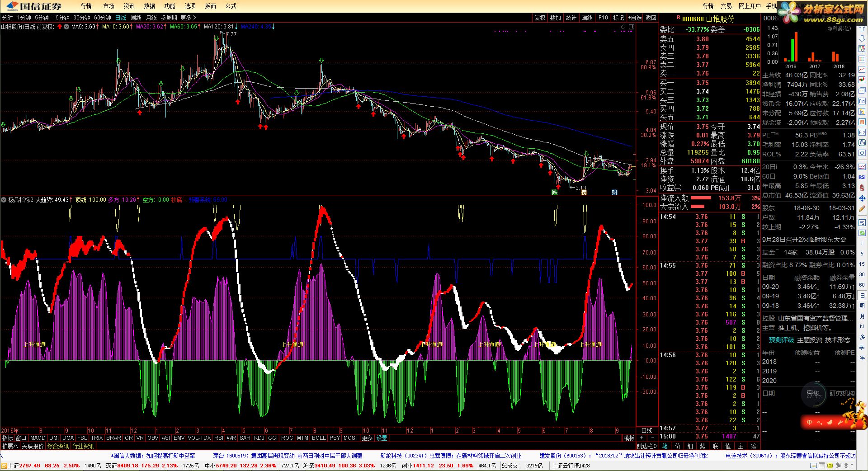Click the 返回 back button
The image size is (868, 471).
click(x=651, y=18)
